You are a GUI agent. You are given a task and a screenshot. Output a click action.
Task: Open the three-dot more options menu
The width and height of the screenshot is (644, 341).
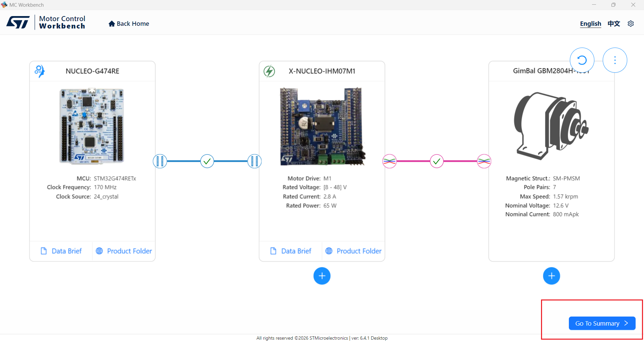tap(615, 60)
